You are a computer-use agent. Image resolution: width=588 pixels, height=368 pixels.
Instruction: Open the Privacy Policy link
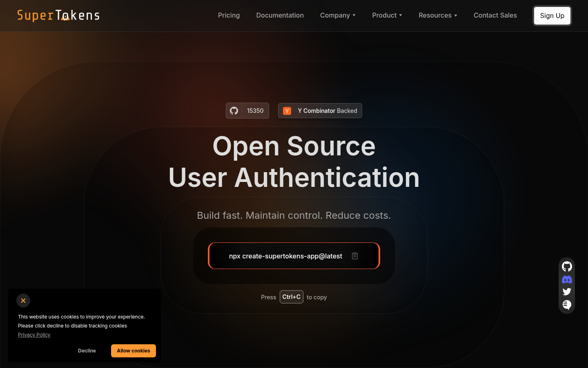(34, 335)
